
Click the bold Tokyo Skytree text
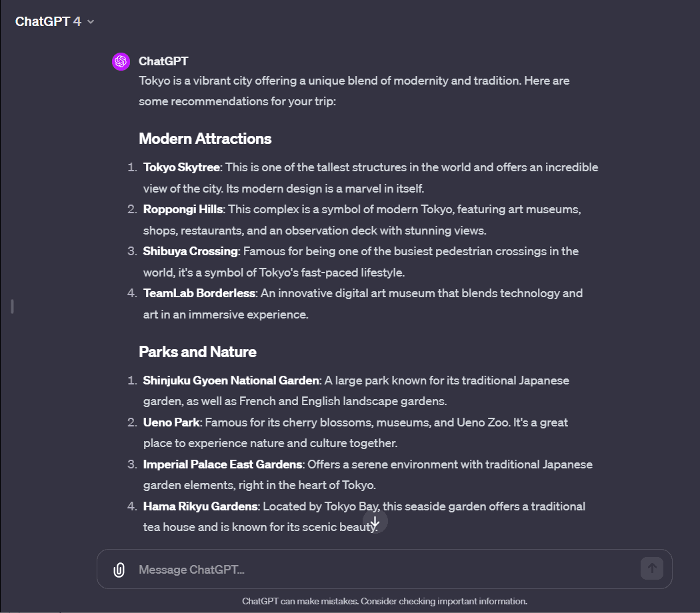(x=181, y=167)
